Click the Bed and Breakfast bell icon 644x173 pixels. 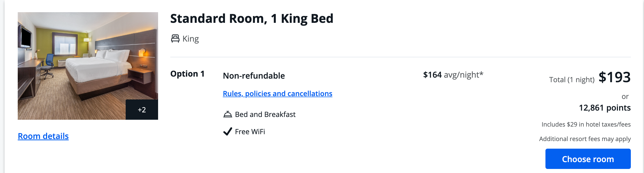coord(228,114)
